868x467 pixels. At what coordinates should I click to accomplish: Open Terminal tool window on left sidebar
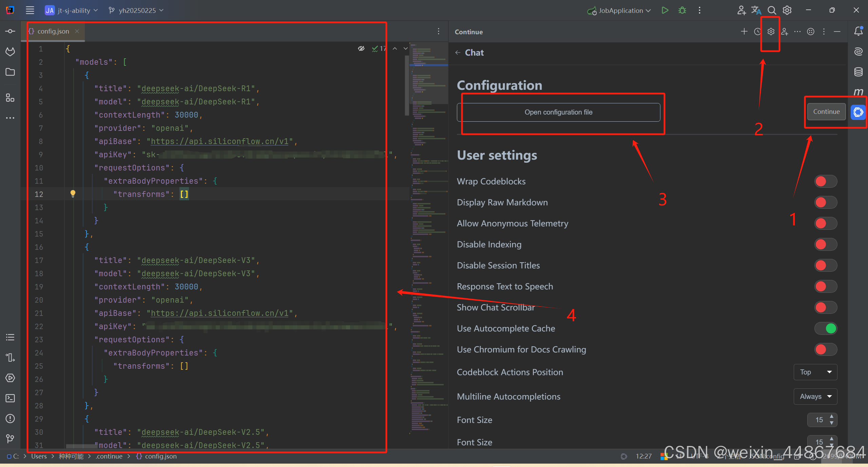pyautogui.click(x=10, y=398)
